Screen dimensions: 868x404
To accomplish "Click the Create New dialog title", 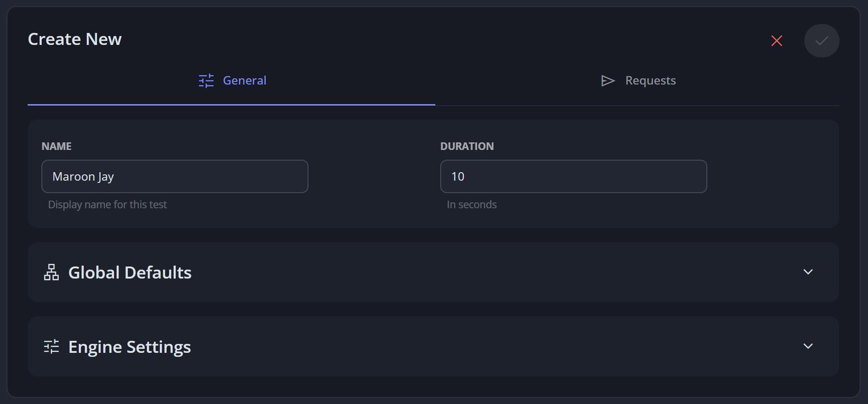I will [x=75, y=39].
